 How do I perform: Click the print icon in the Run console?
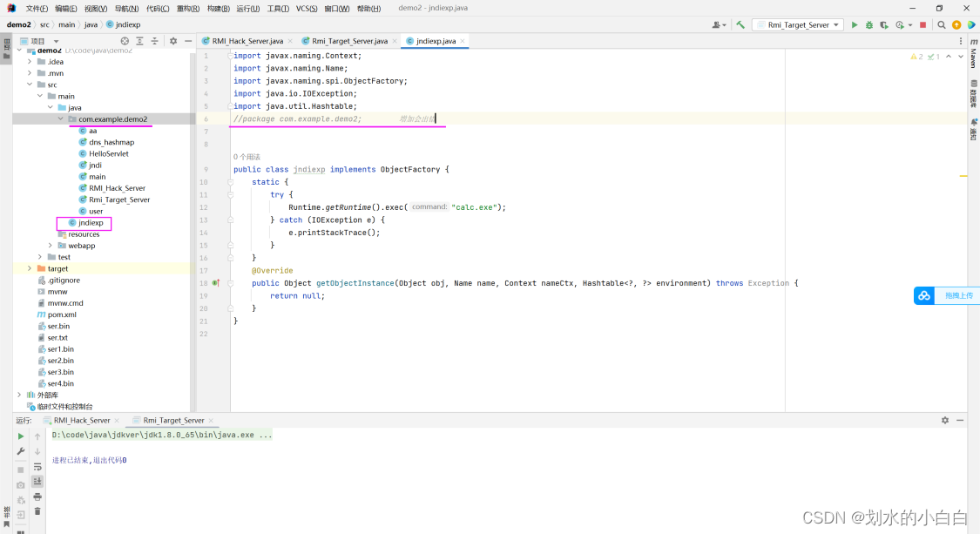point(37,497)
